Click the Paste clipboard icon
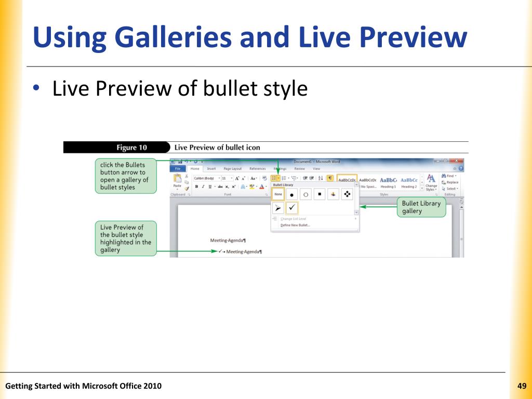 pyautogui.click(x=178, y=178)
